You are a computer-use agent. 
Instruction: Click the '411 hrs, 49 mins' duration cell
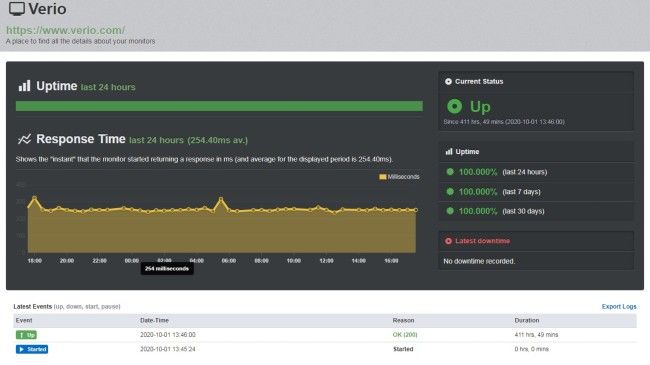536,335
